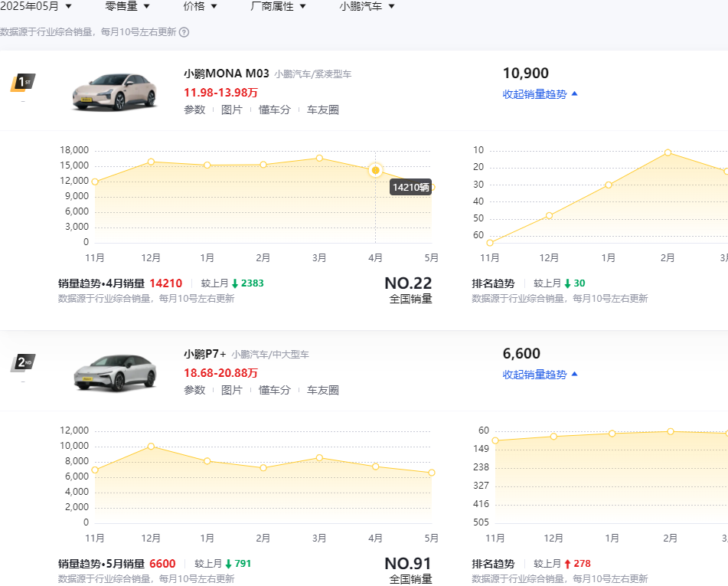728x586 pixels.
Task: Click the green 30 ranking change figure
Action: [x=579, y=283]
